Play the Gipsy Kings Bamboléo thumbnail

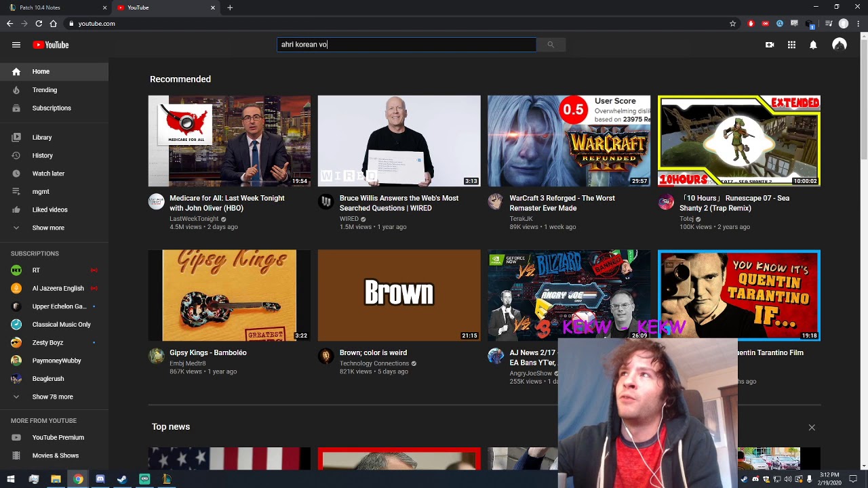click(x=229, y=295)
